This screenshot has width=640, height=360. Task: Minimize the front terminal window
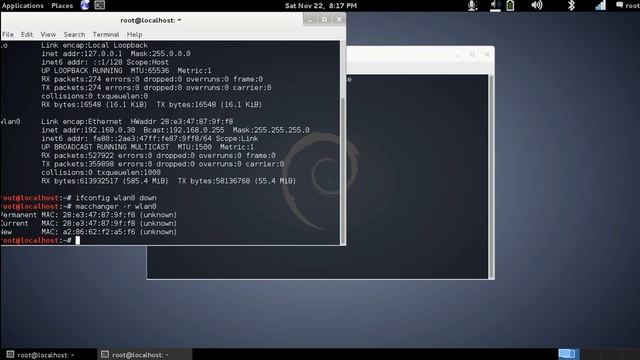(310, 20)
